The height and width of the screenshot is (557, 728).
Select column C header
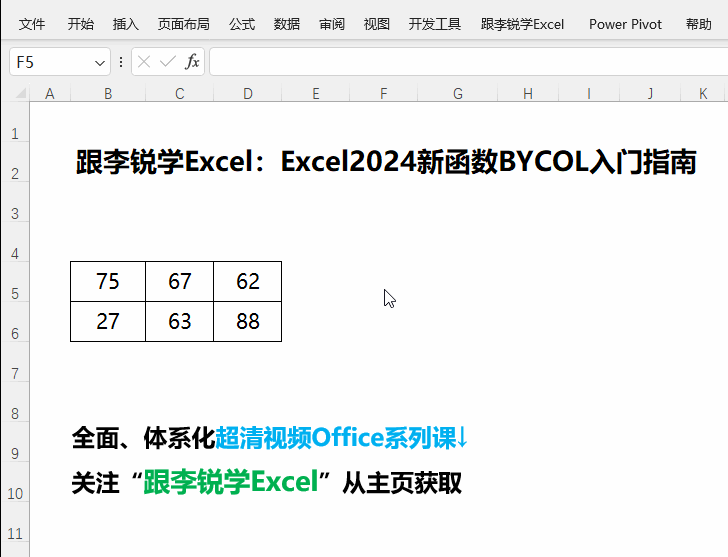(180, 93)
